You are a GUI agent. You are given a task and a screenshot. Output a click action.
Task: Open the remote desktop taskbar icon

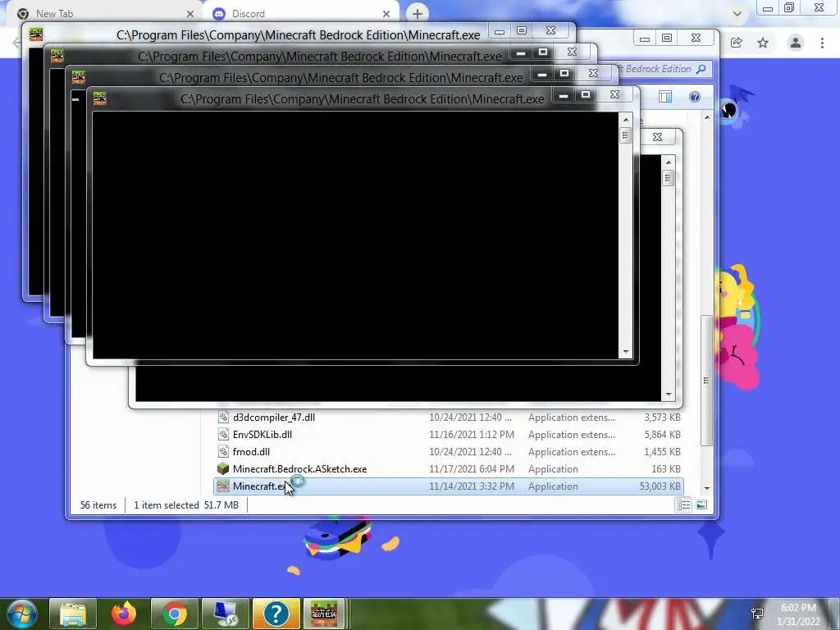pos(226,614)
